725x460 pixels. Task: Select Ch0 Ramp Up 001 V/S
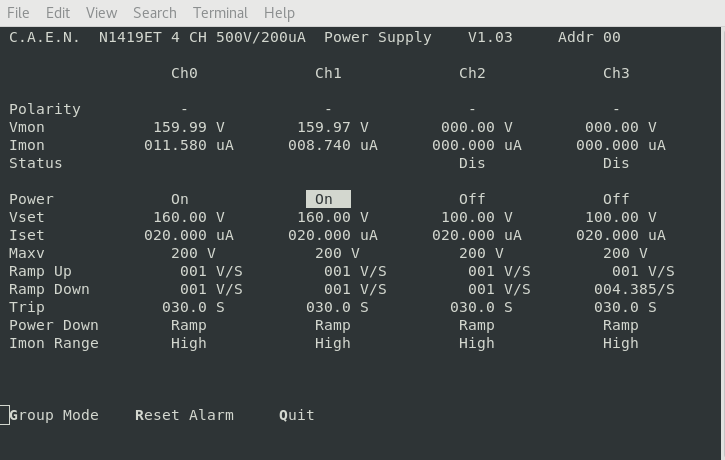click(x=211, y=271)
